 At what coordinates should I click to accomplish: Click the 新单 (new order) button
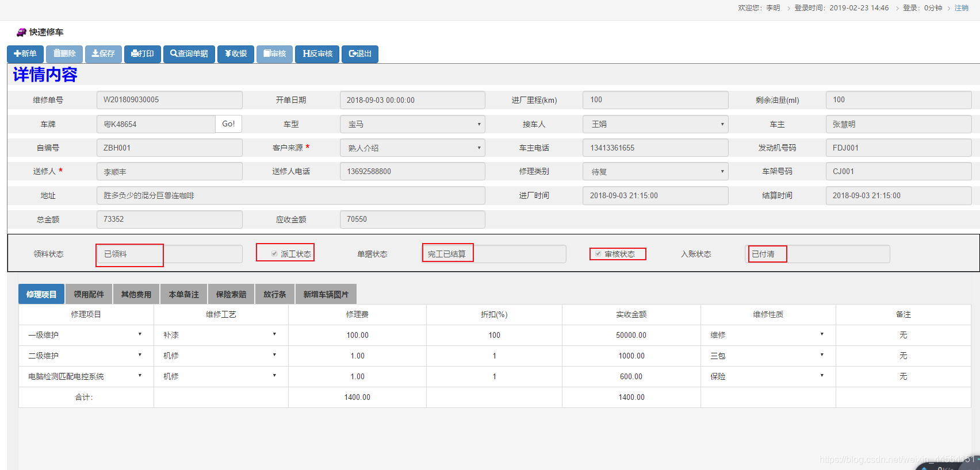(x=25, y=53)
